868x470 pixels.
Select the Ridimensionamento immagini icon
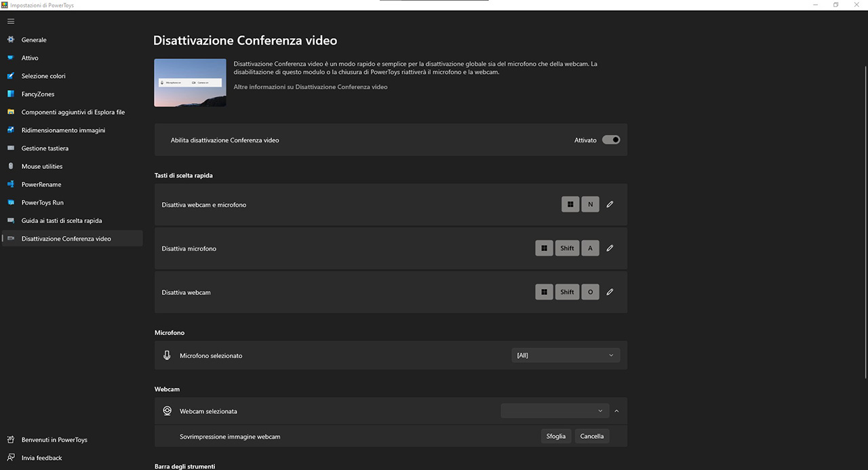[x=11, y=130]
